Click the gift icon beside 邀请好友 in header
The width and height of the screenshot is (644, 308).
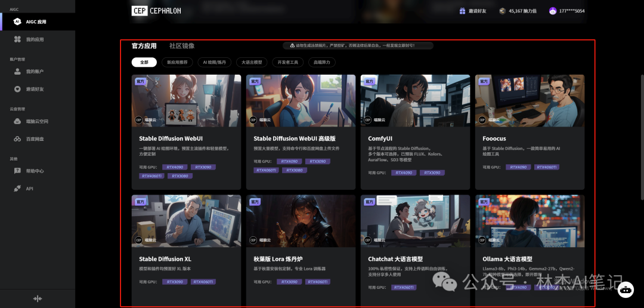[x=463, y=11]
